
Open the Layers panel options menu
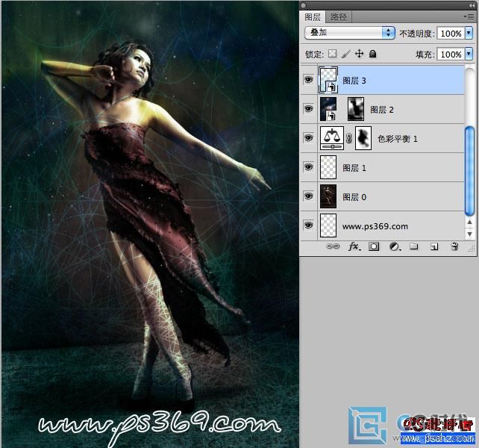469,16
